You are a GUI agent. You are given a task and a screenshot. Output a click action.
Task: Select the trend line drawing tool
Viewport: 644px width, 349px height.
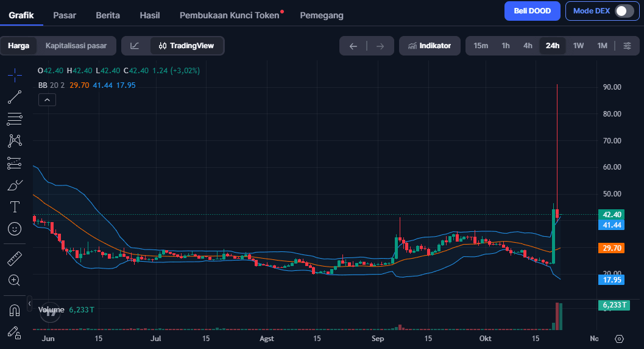click(15, 98)
